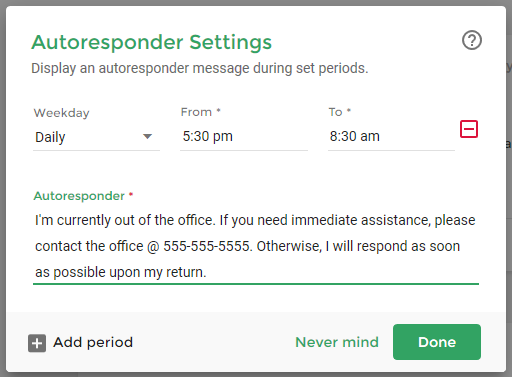Click the To time field showing 8:30 am
The image size is (512, 377).
[x=391, y=137]
